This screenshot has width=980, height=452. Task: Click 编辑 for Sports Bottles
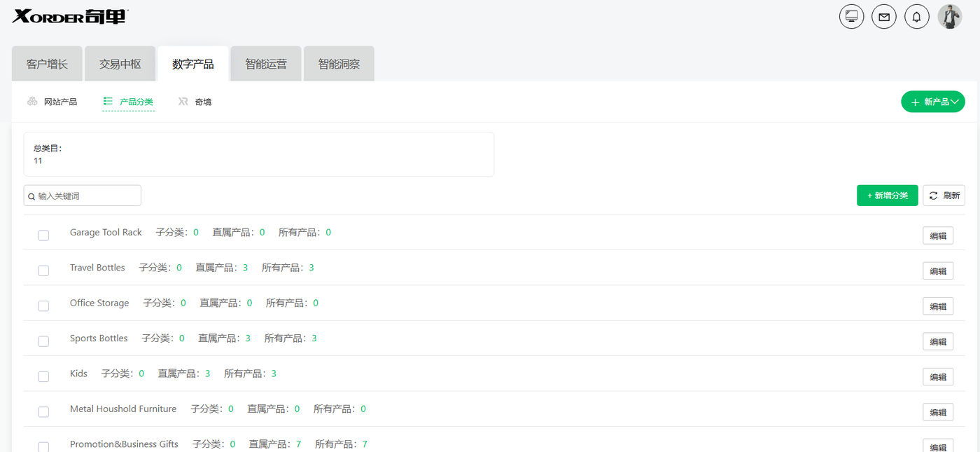click(938, 342)
